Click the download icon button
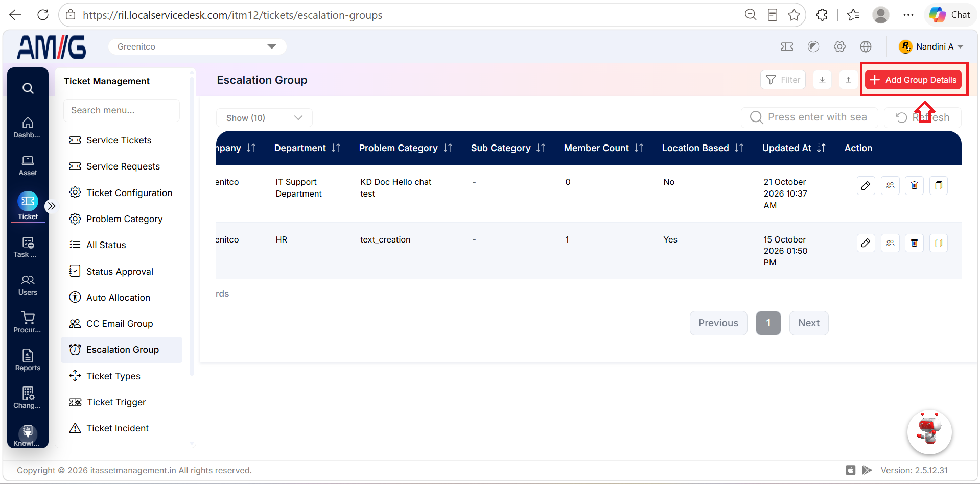Image resolution: width=980 pixels, height=484 pixels. tap(822, 80)
